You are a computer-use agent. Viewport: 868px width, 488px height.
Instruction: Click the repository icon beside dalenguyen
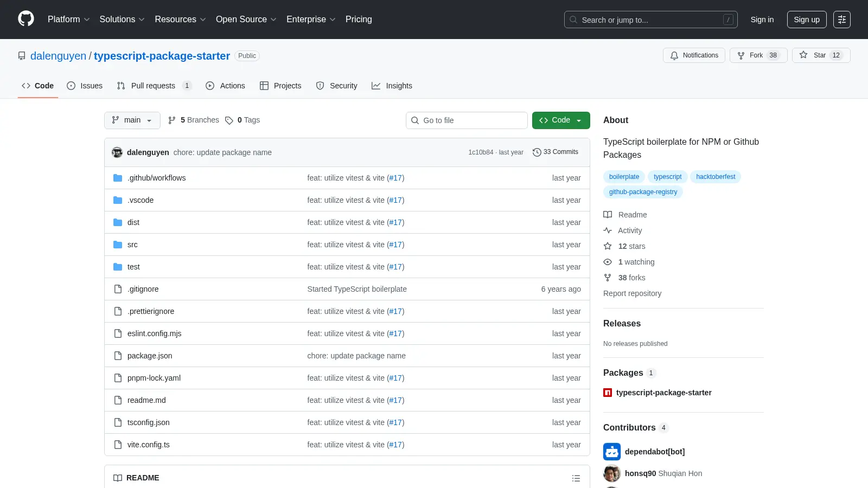click(22, 56)
